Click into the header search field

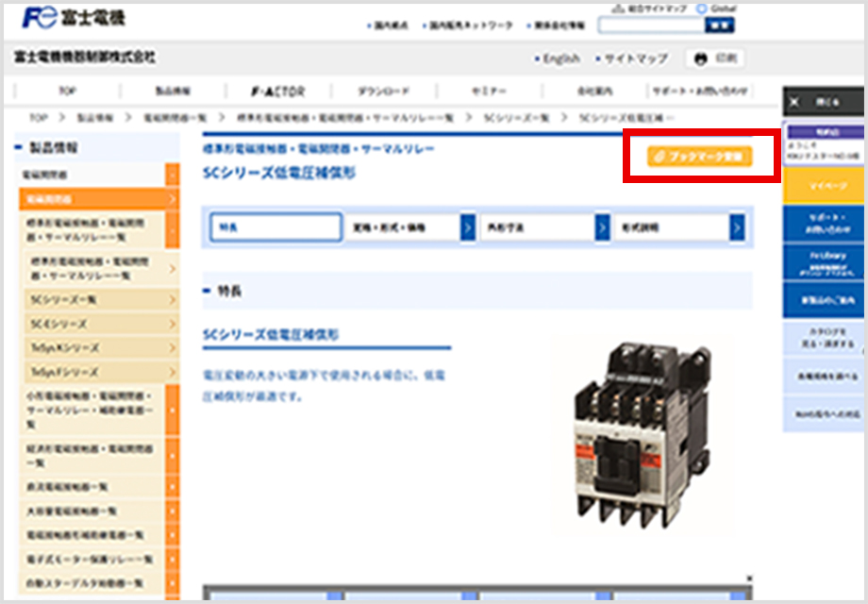click(651, 25)
